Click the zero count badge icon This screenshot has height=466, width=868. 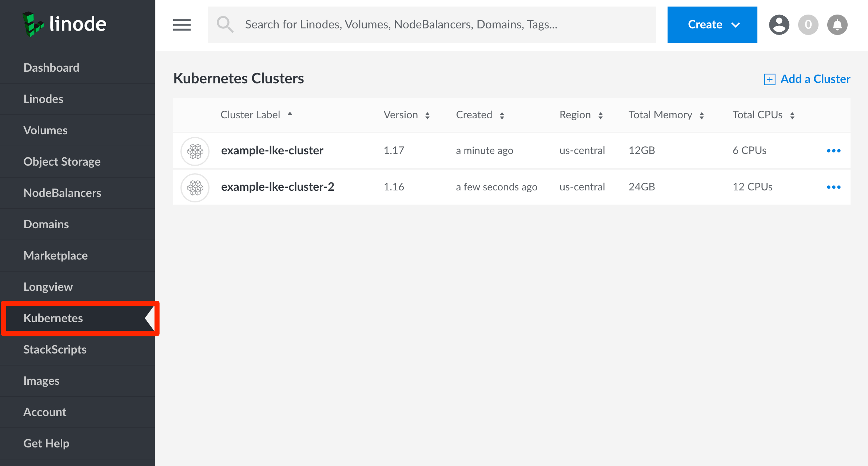pyautogui.click(x=808, y=25)
